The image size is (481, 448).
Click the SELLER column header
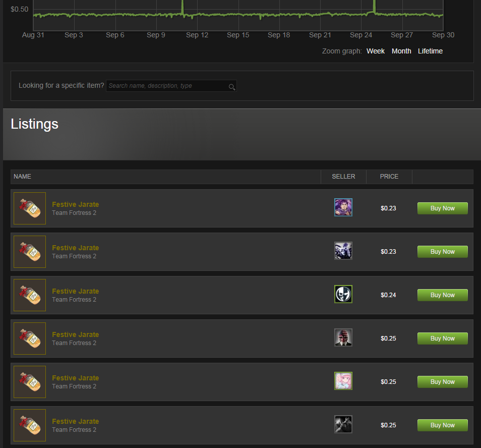click(343, 177)
